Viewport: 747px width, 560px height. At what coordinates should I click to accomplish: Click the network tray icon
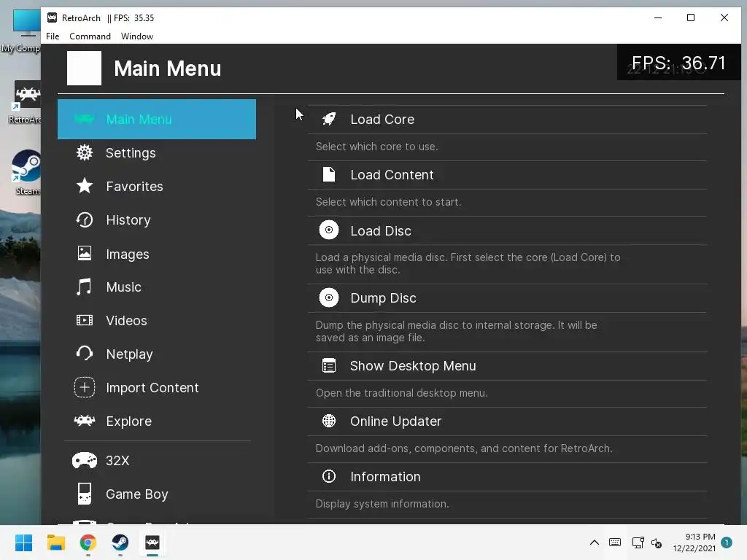tap(638, 542)
